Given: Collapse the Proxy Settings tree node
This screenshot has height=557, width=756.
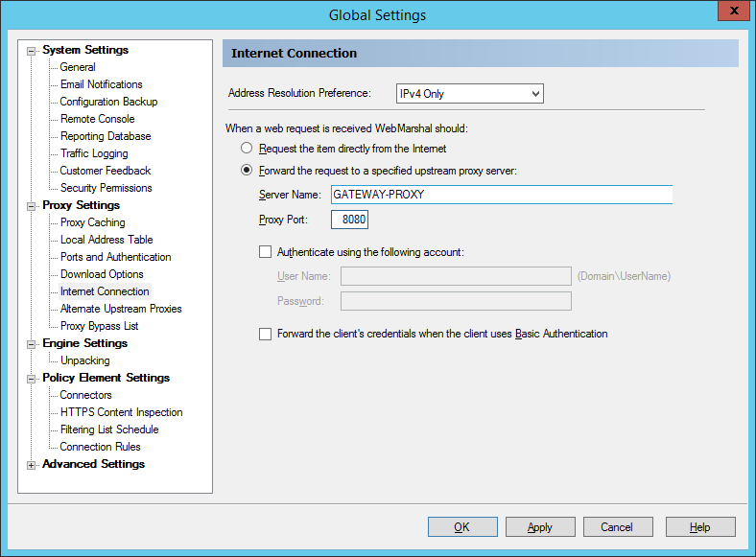Looking at the screenshot, I should tap(32, 206).
